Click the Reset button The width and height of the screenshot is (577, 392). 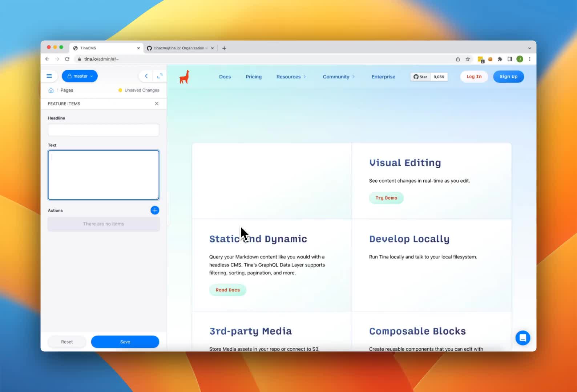(x=67, y=342)
